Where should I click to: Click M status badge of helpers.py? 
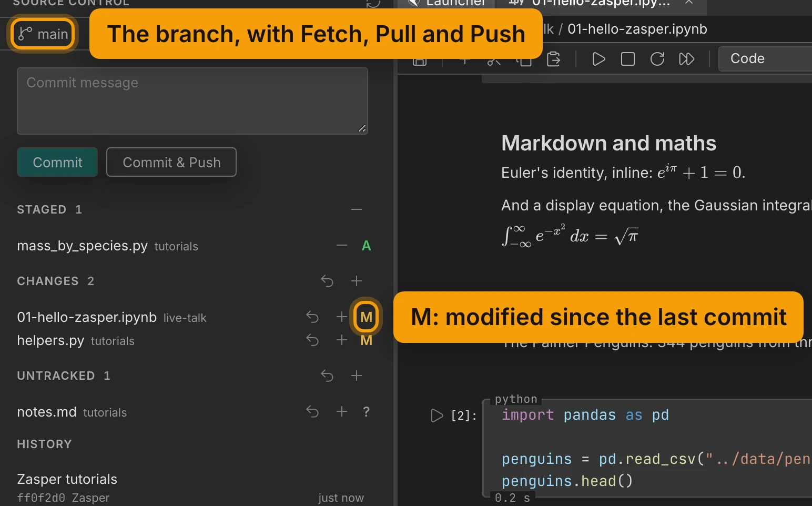click(x=367, y=340)
